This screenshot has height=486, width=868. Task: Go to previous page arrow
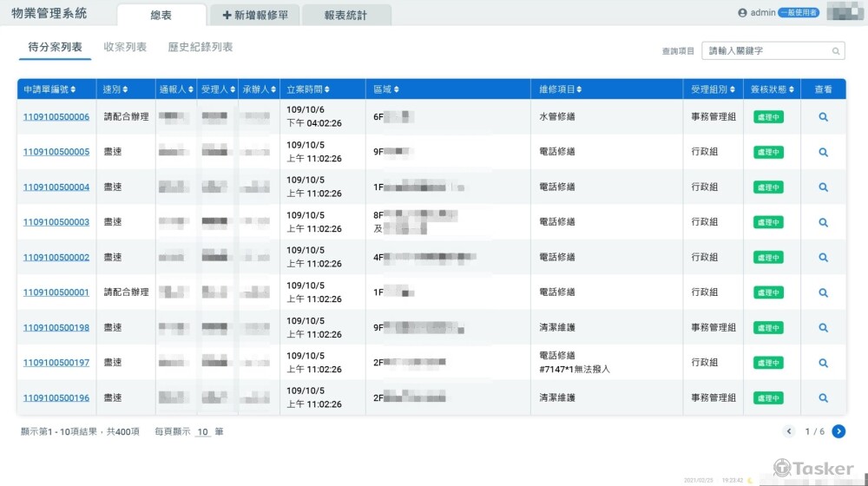point(789,431)
